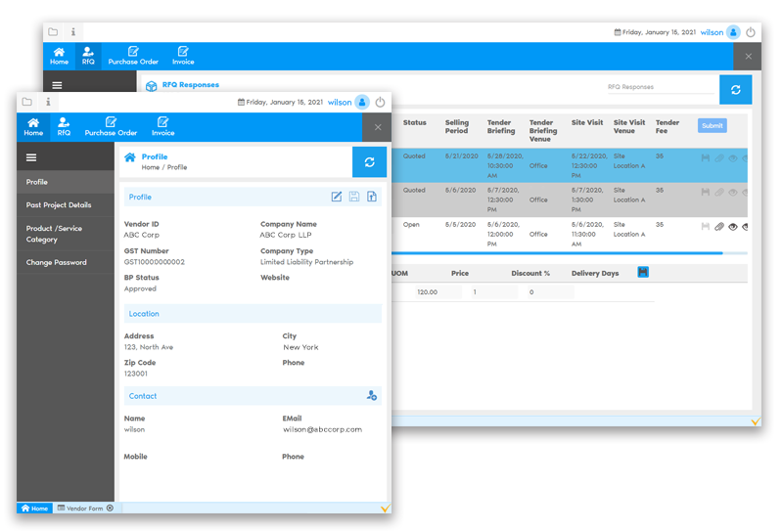The width and height of the screenshot is (783, 532).
Task: Click the upload document icon in the Profile header
Action: 372,197
